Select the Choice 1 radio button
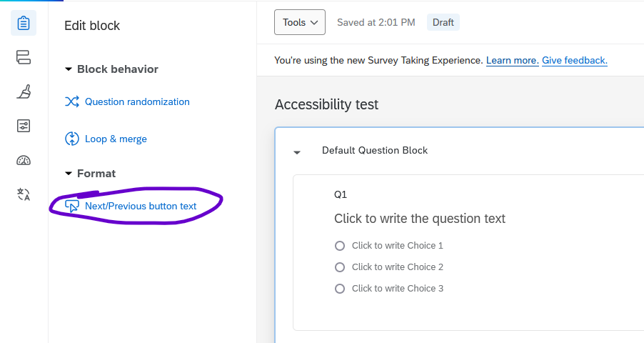644x343 pixels. [340, 246]
